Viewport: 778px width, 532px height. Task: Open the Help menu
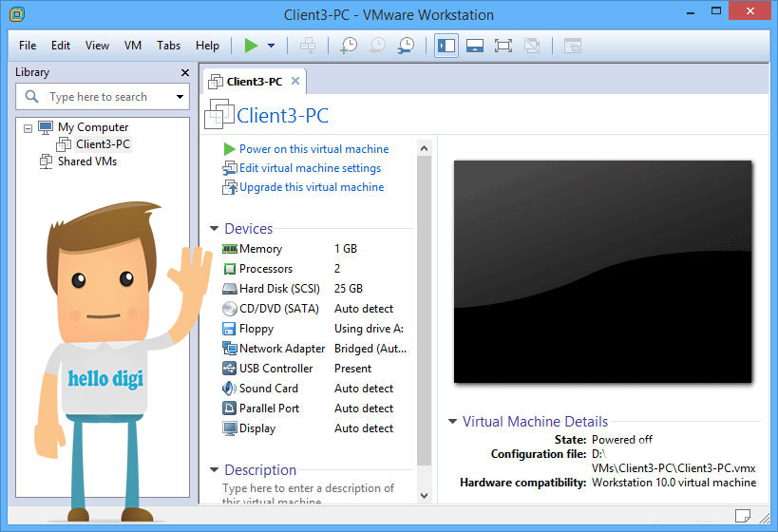(x=207, y=46)
